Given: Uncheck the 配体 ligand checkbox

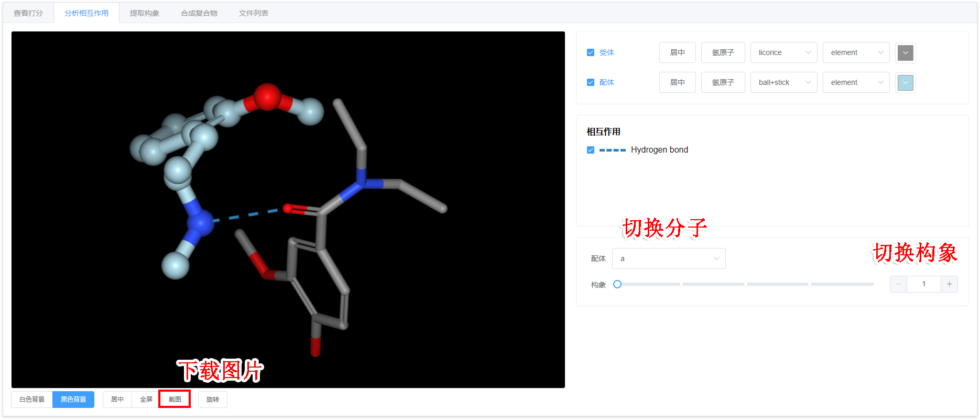Looking at the screenshot, I should click(x=591, y=83).
